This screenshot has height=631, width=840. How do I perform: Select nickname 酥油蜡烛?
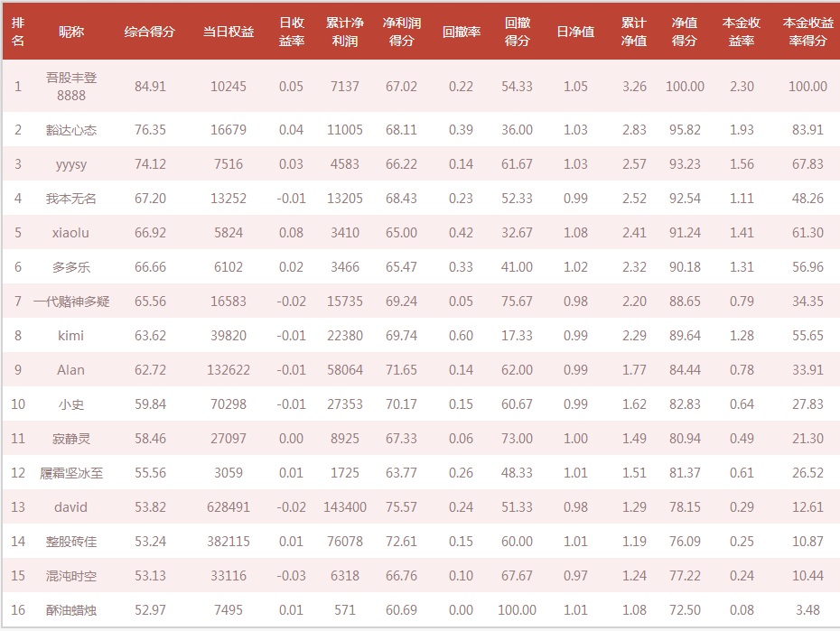pyautogui.click(x=71, y=609)
